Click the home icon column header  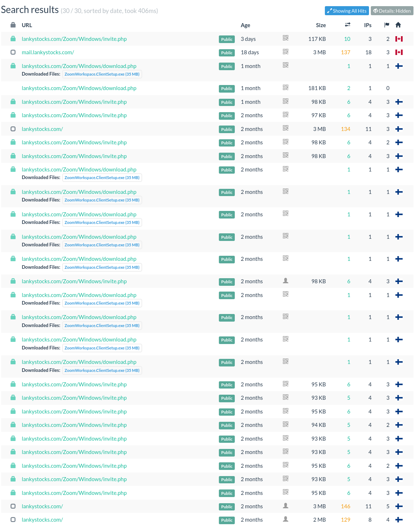[398, 25]
